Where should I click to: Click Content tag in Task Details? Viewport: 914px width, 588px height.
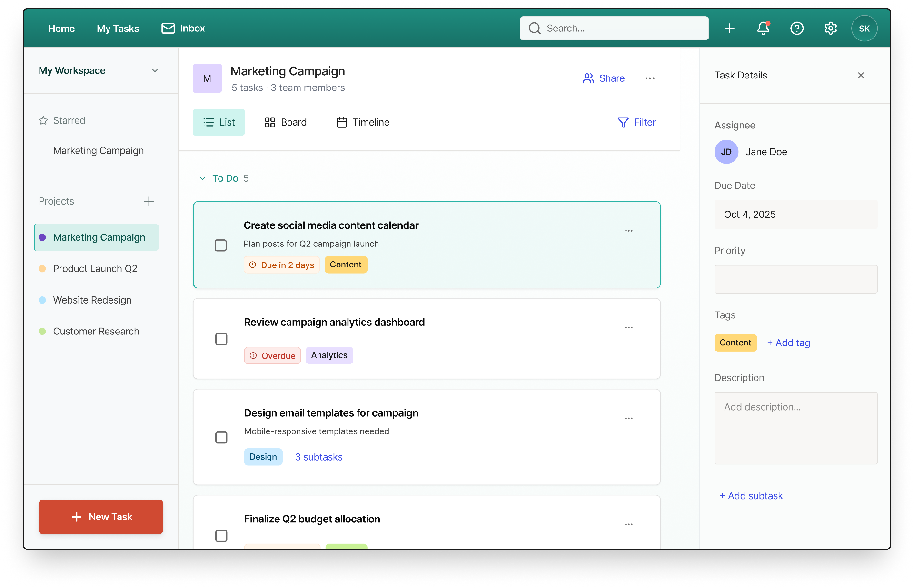[x=735, y=343]
